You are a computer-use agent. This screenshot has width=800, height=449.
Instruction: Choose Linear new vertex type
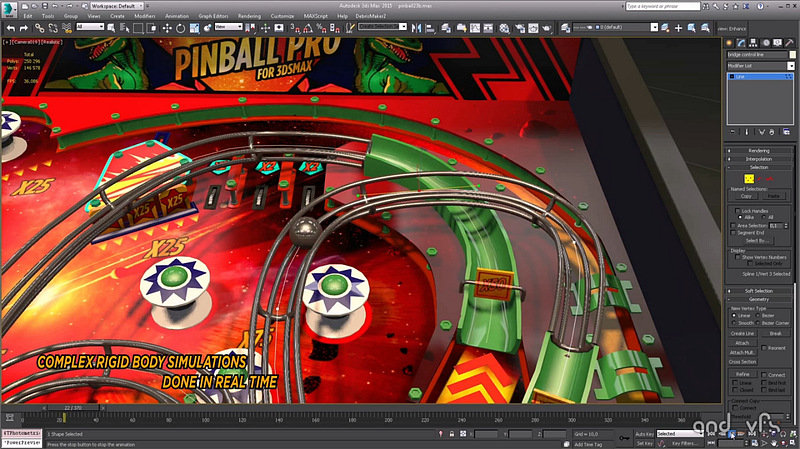click(x=734, y=316)
